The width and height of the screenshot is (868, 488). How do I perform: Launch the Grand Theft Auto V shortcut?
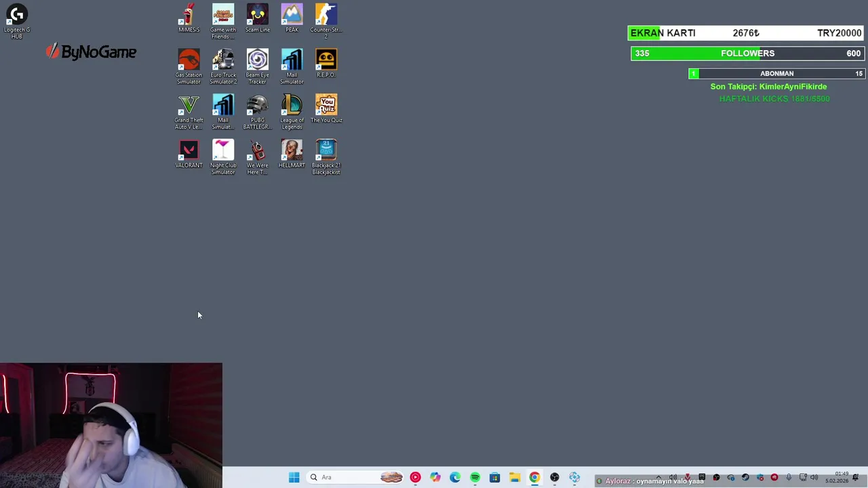189,112
